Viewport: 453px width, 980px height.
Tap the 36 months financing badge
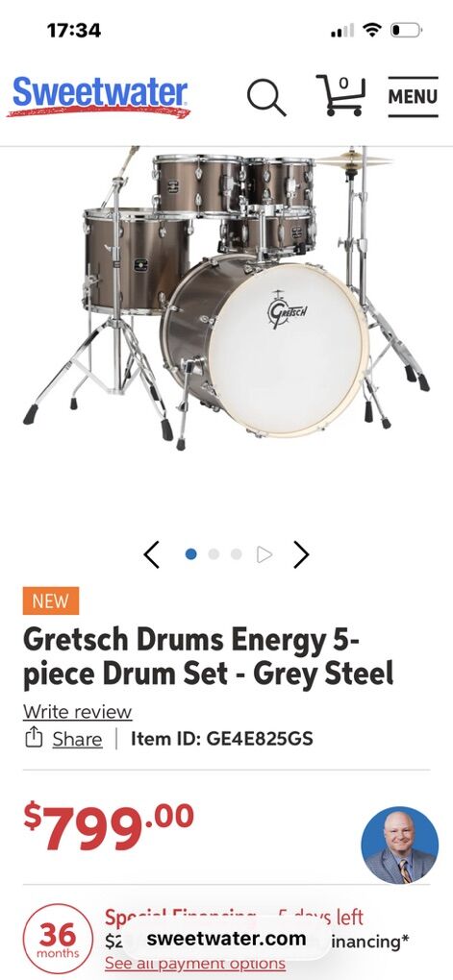59,940
